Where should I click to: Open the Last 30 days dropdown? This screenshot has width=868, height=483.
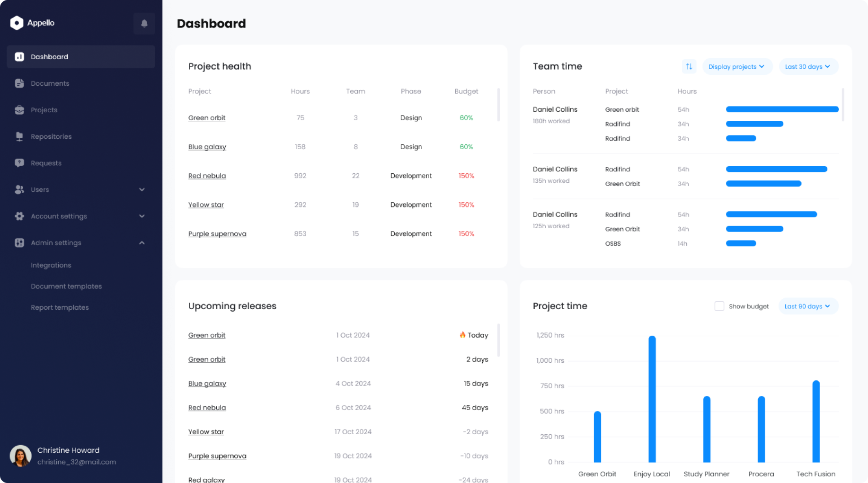click(807, 67)
